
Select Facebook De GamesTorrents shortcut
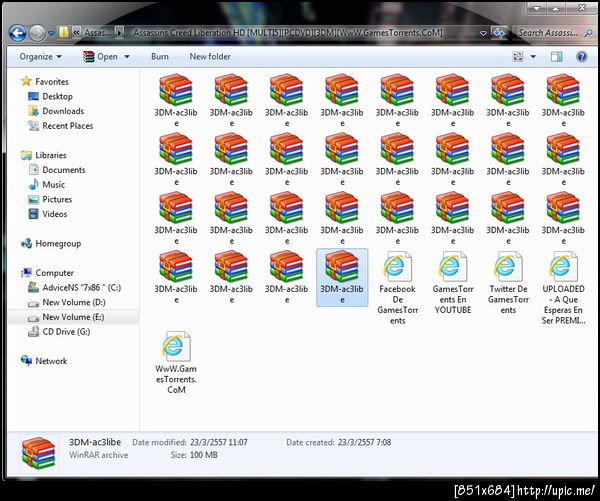[x=397, y=287]
